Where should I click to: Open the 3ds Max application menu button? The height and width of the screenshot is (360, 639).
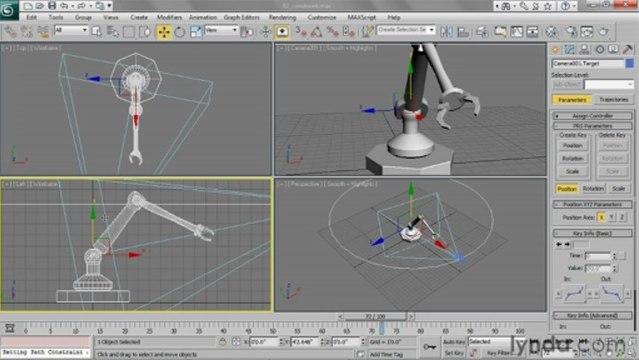pos(8,9)
